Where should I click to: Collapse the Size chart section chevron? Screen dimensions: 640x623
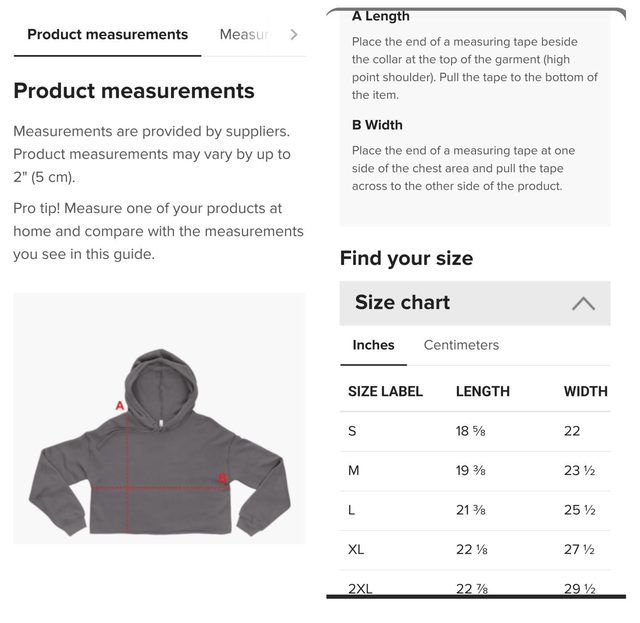tap(583, 303)
